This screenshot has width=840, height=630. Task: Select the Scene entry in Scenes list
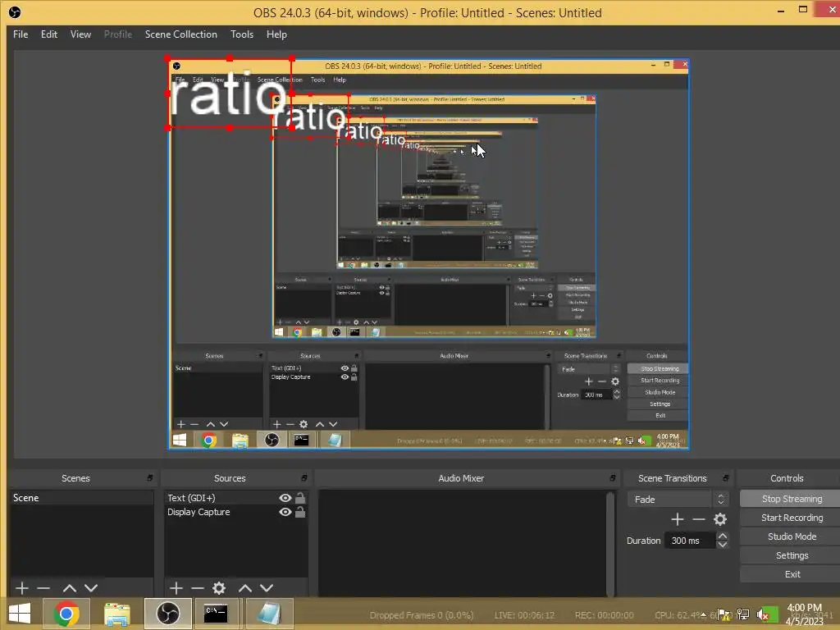point(81,498)
